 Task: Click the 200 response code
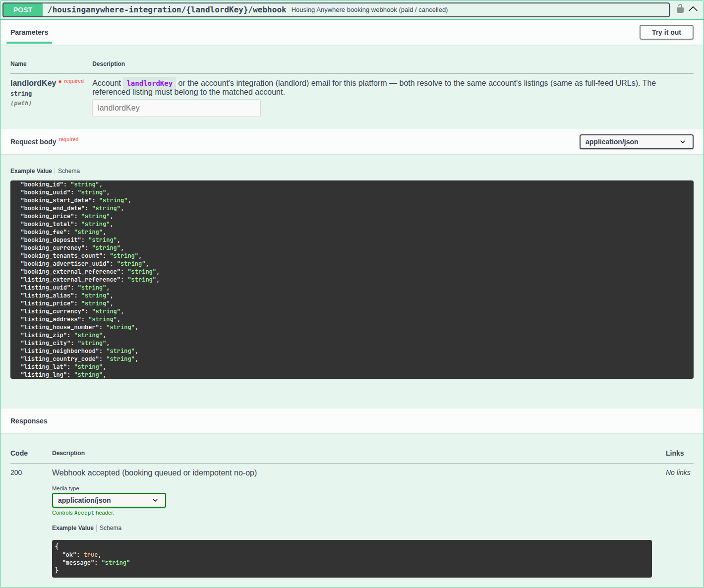(16, 472)
